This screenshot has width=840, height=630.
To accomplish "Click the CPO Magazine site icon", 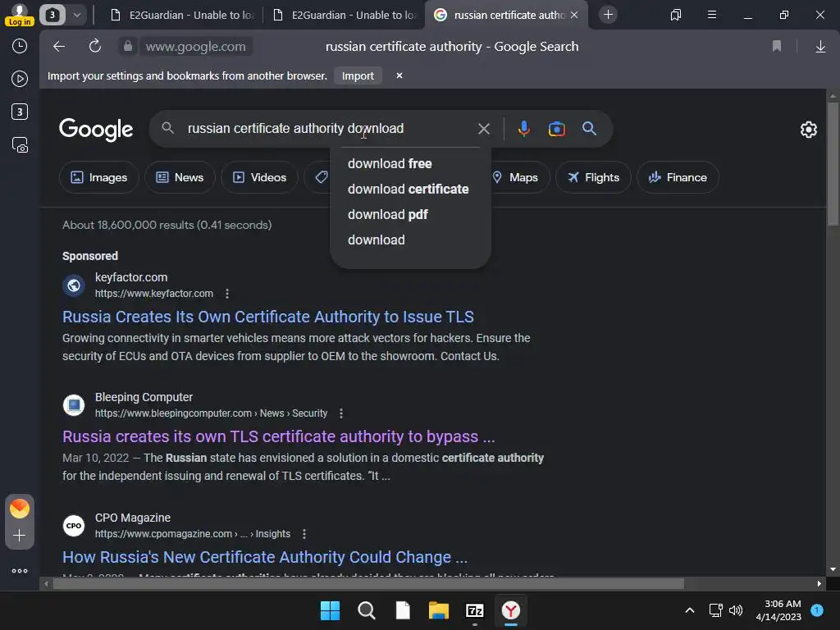I will click(x=73, y=526).
